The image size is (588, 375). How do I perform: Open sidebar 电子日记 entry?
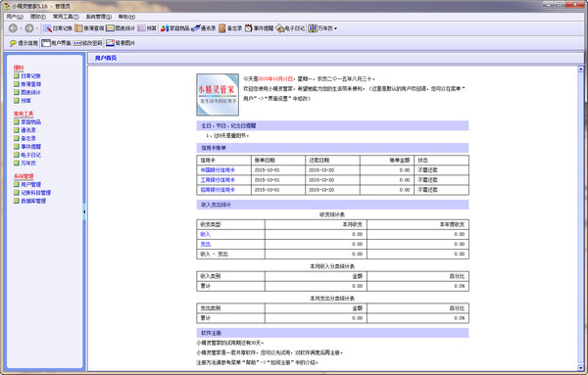(27, 155)
